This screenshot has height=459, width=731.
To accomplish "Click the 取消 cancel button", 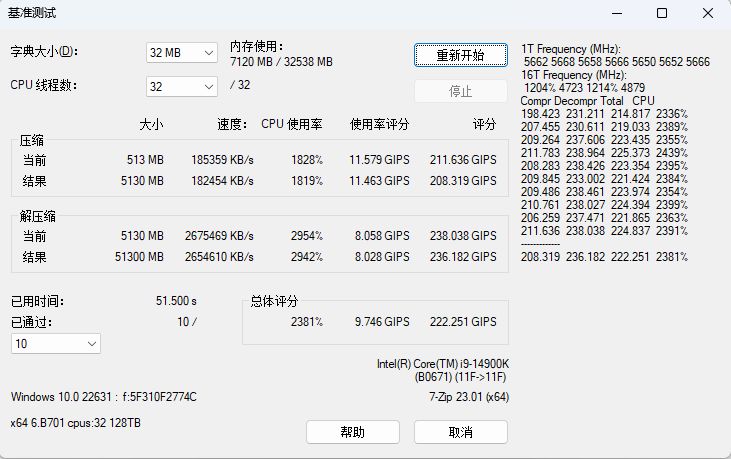I will pos(460,432).
